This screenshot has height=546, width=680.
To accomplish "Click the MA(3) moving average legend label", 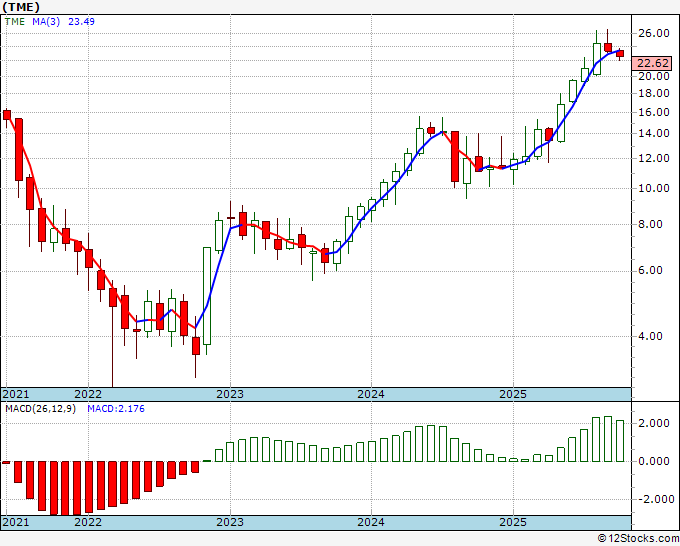I will coord(46,22).
